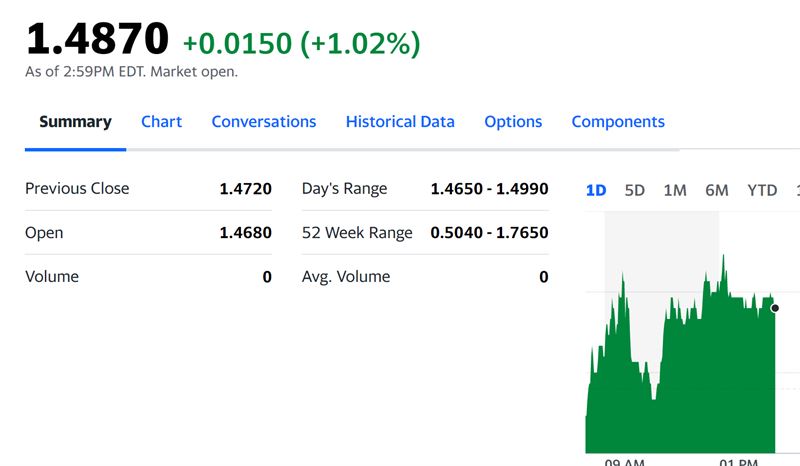Viewport: 800px width, 466px height.
Task: Click the Open label
Action: 44,233
